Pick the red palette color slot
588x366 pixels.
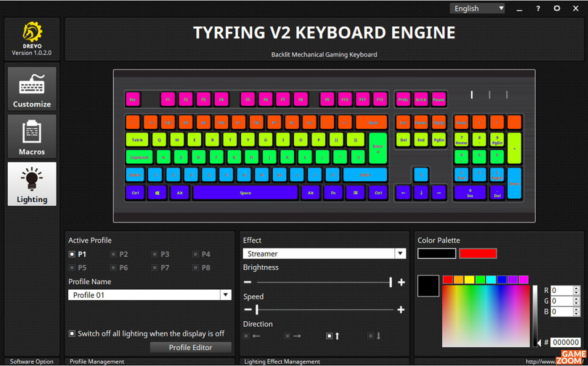point(478,253)
